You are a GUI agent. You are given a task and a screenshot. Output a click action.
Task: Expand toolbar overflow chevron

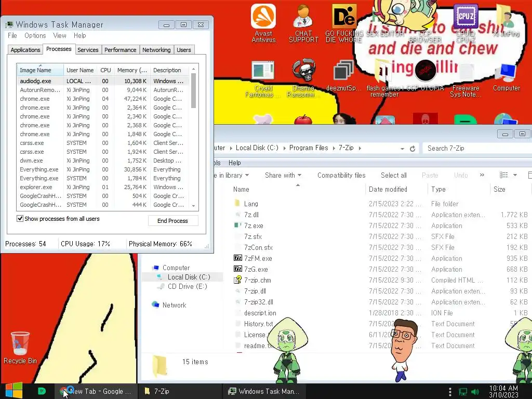[x=482, y=175]
